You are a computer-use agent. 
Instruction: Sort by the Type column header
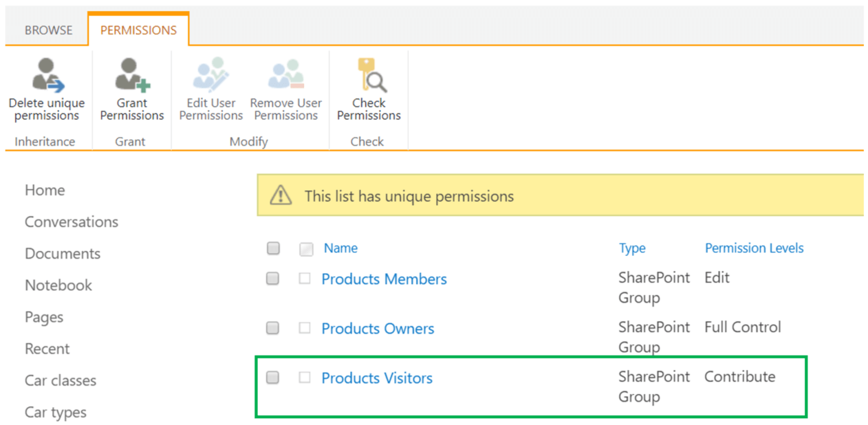631,248
